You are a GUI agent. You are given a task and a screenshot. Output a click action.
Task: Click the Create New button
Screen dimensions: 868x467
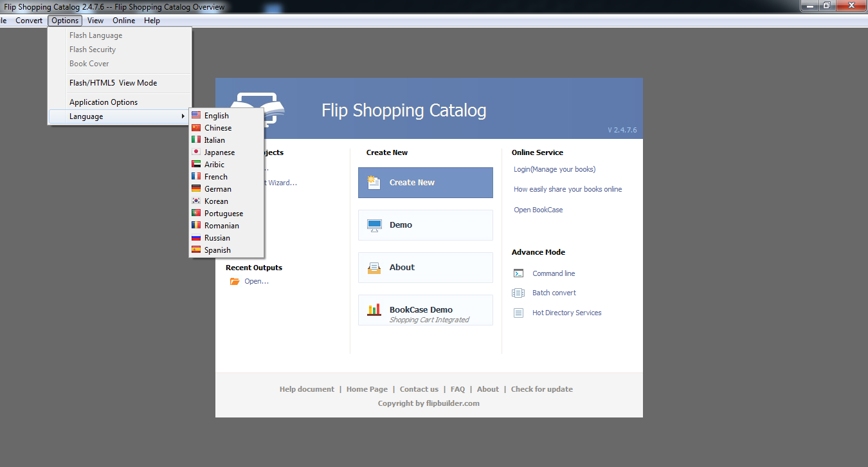coord(426,183)
